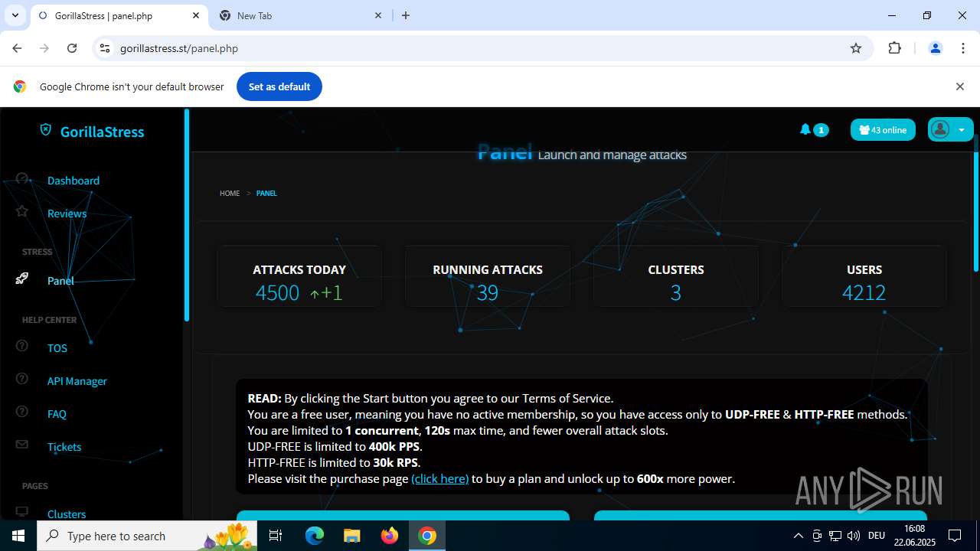Click the Reviews star icon

pos(21,211)
